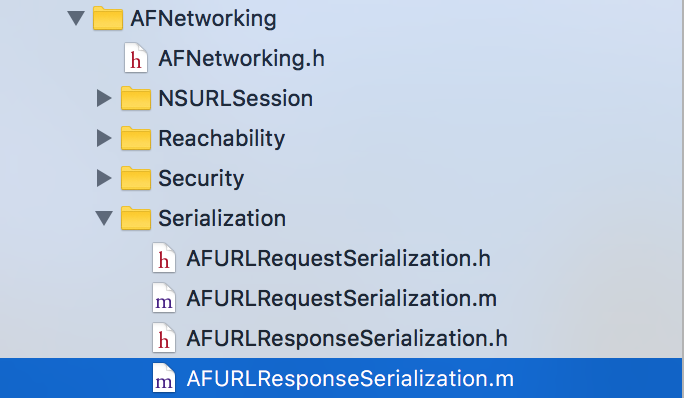The width and height of the screenshot is (684, 398).
Task: Expand the Reachability folder triangle
Action: point(104,138)
